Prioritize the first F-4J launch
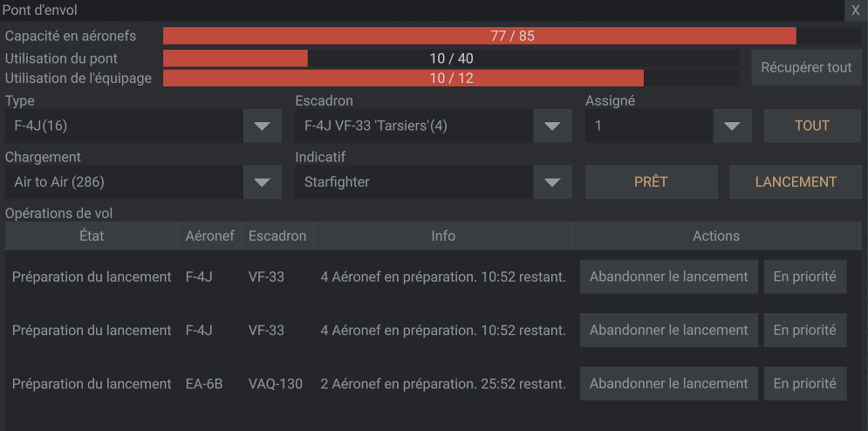The image size is (868, 431). [x=804, y=277]
